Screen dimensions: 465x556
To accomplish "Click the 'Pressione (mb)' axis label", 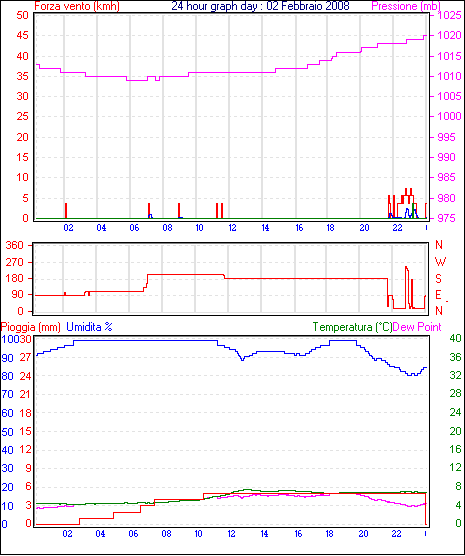I will (406, 6).
